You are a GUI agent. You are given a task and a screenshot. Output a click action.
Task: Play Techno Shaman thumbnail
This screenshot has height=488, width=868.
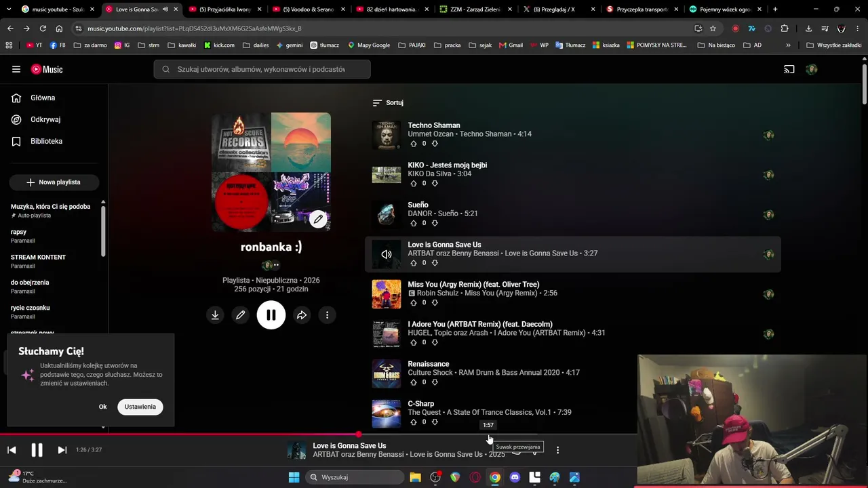click(x=387, y=135)
